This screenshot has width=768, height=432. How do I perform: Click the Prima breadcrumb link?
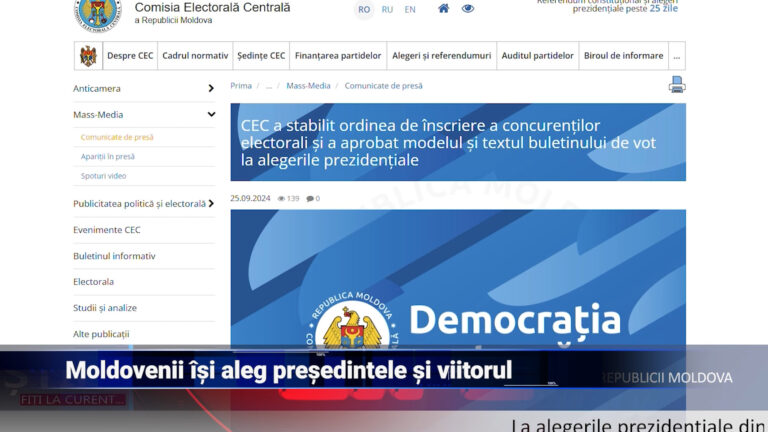[241, 86]
